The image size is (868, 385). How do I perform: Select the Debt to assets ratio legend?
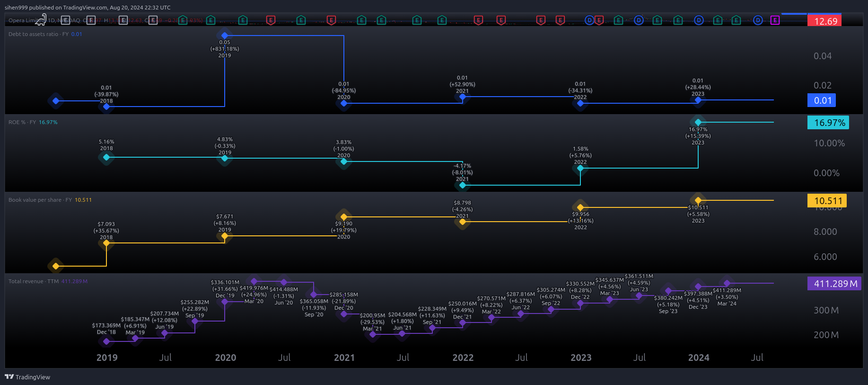[x=45, y=34]
